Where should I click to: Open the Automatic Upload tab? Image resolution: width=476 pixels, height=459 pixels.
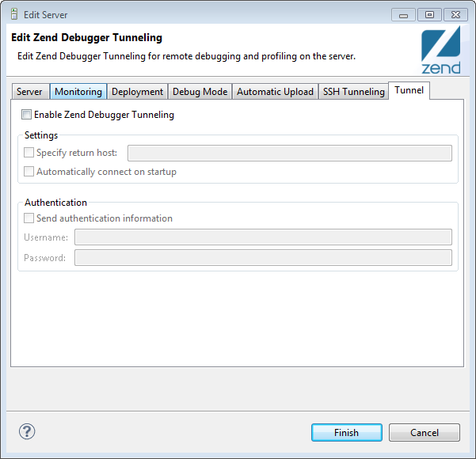tap(275, 91)
